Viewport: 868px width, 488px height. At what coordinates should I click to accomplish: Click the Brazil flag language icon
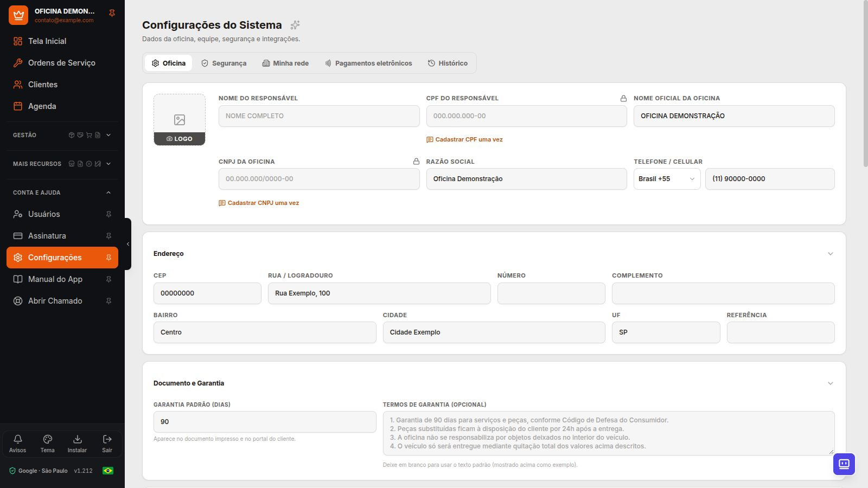point(108,471)
